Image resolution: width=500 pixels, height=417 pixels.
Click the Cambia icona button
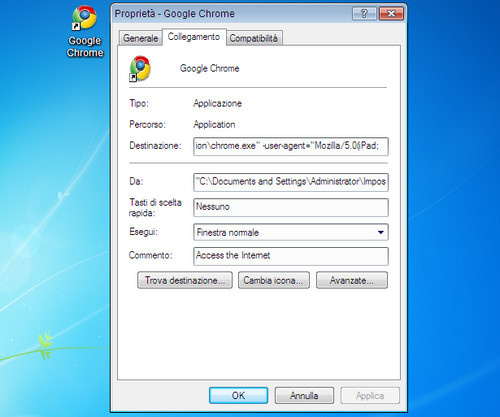coord(274,280)
